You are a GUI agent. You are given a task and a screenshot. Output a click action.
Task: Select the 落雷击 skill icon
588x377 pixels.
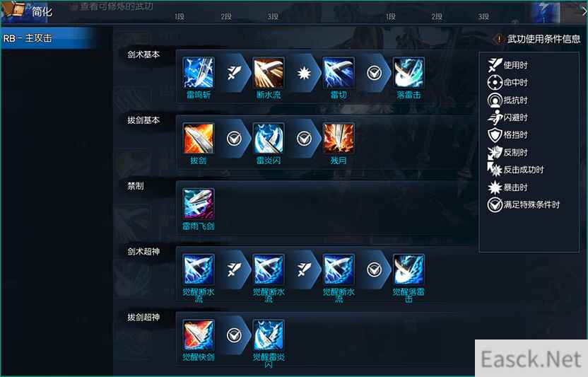point(408,72)
